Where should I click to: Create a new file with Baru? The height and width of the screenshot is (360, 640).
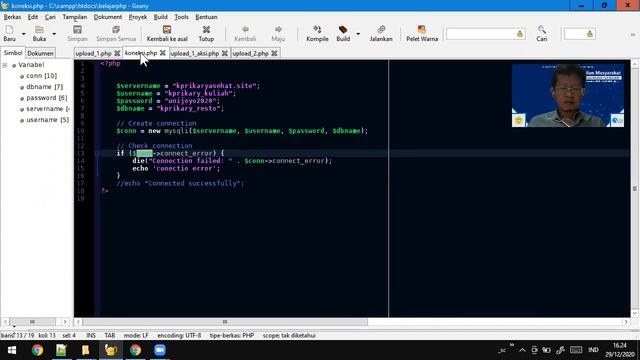9,33
